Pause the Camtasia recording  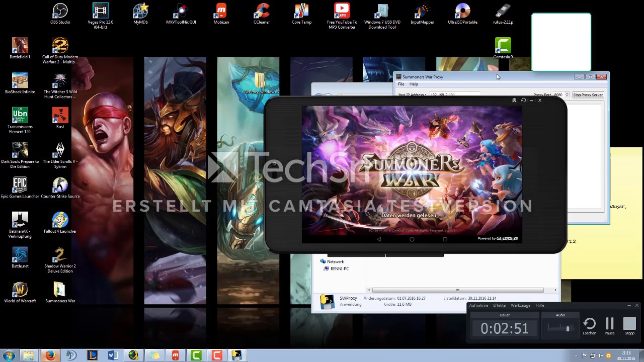609,326
